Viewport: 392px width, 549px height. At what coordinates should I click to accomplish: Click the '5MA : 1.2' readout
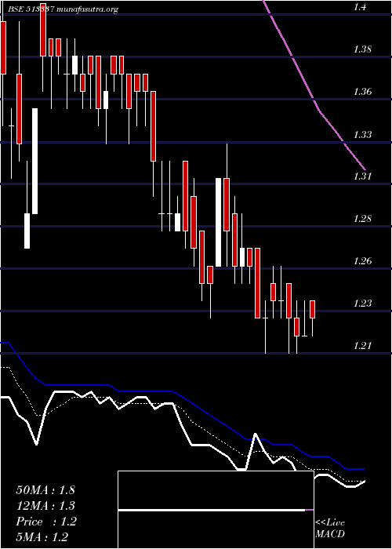pyautogui.click(x=42, y=536)
